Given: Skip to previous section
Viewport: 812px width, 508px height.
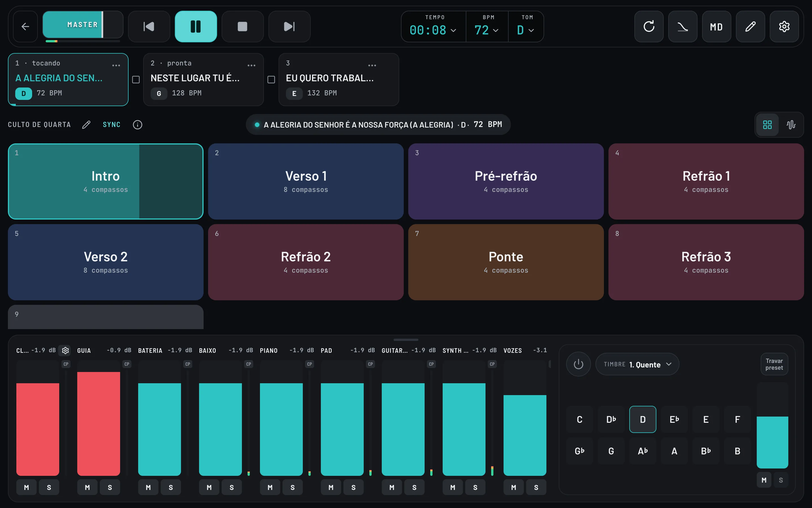Looking at the screenshot, I should point(149,27).
